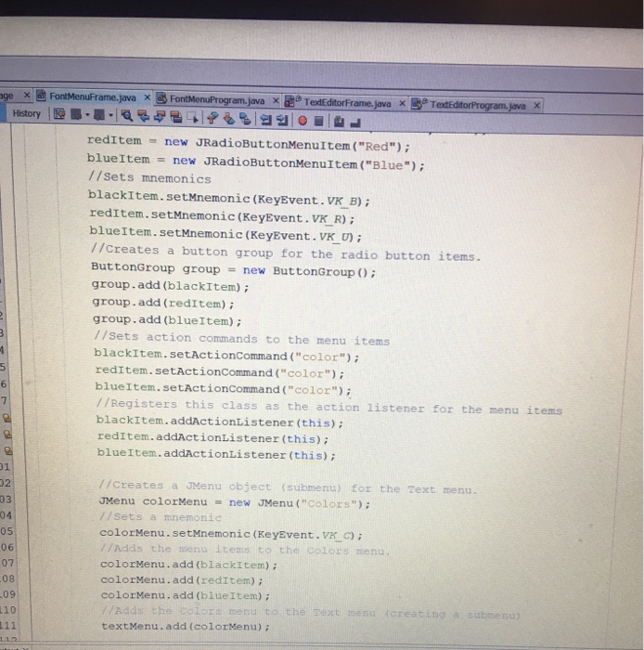Close the FontMenuProgram.java tab
Viewport: 644px width, 650px height.
tap(276, 100)
